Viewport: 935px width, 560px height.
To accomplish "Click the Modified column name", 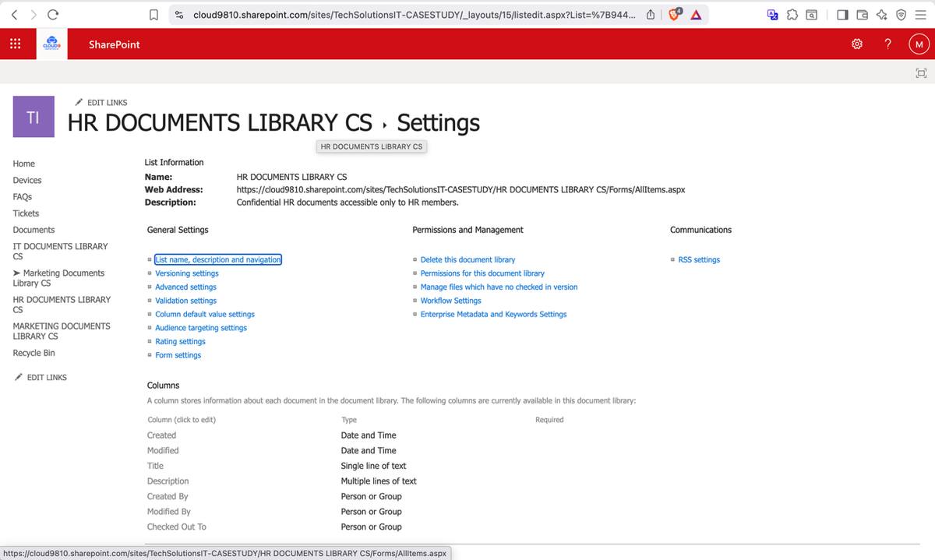I will click(x=163, y=450).
